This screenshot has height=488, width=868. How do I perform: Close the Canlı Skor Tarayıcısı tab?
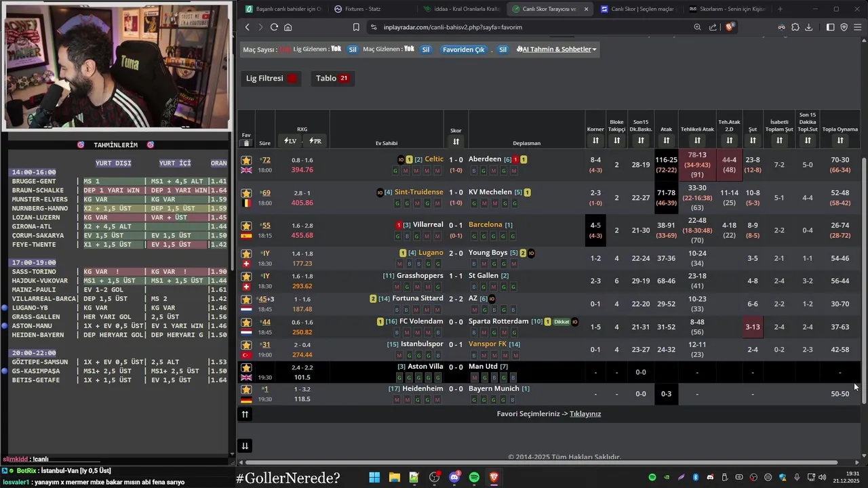pos(586,9)
